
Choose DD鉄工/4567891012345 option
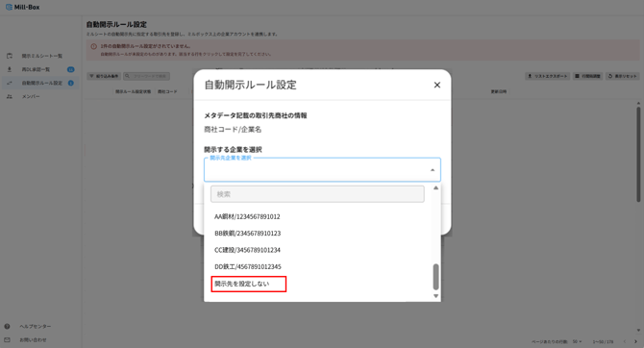(x=248, y=266)
